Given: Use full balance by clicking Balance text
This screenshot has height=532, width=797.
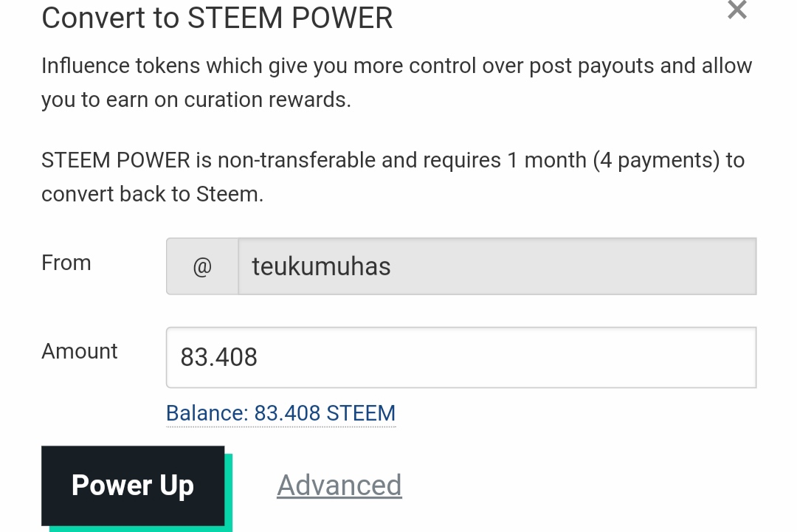Looking at the screenshot, I should [x=280, y=413].
